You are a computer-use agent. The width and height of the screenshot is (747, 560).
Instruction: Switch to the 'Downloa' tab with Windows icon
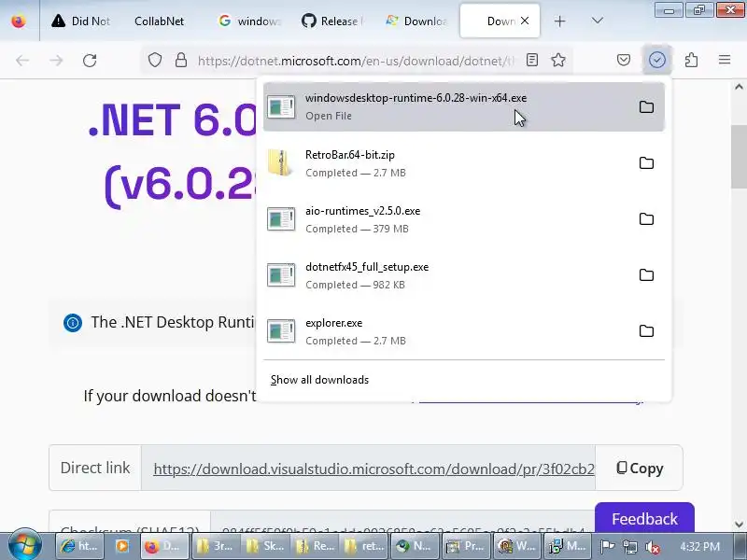[x=416, y=21]
